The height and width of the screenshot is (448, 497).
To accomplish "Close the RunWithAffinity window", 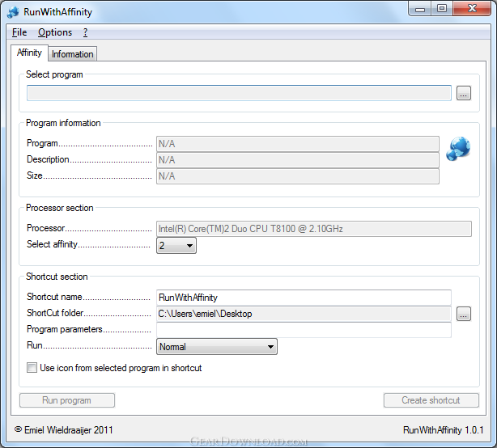I will click(x=472, y=9).
